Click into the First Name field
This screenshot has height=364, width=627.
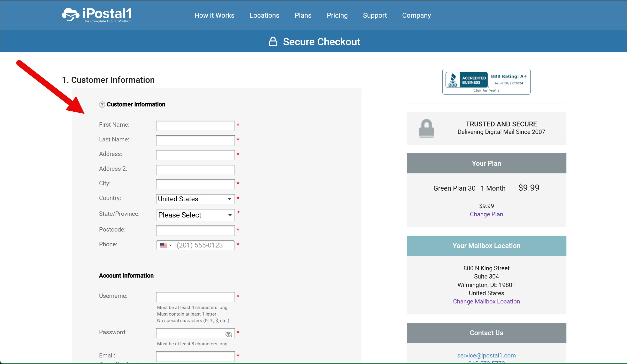pyautogui.click(x=195, y=125)
